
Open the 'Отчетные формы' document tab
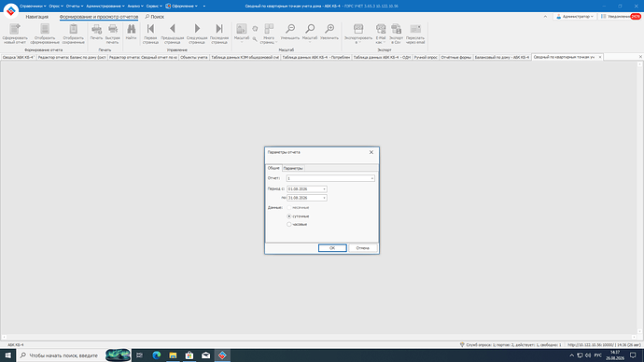(x=455, y=57)
